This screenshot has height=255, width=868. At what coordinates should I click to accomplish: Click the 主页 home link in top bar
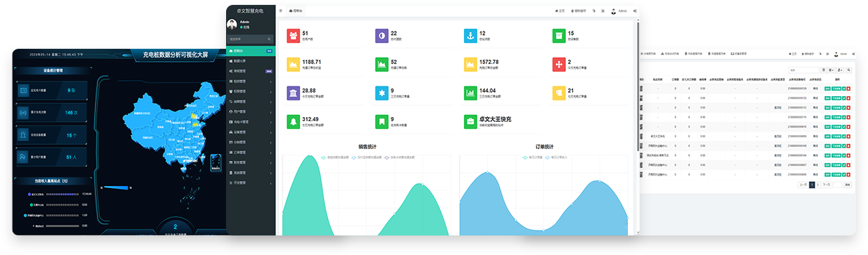[x=560, y=11]
